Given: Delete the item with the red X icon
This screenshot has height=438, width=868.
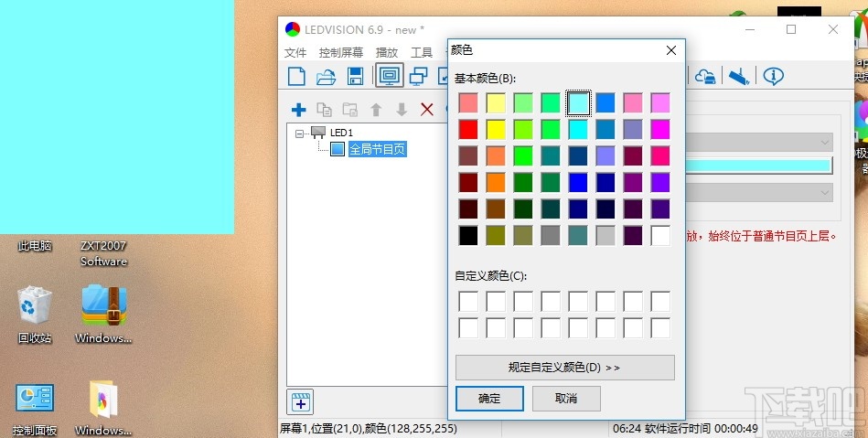Looking at the screenshot, I should [x=427, y=109].
